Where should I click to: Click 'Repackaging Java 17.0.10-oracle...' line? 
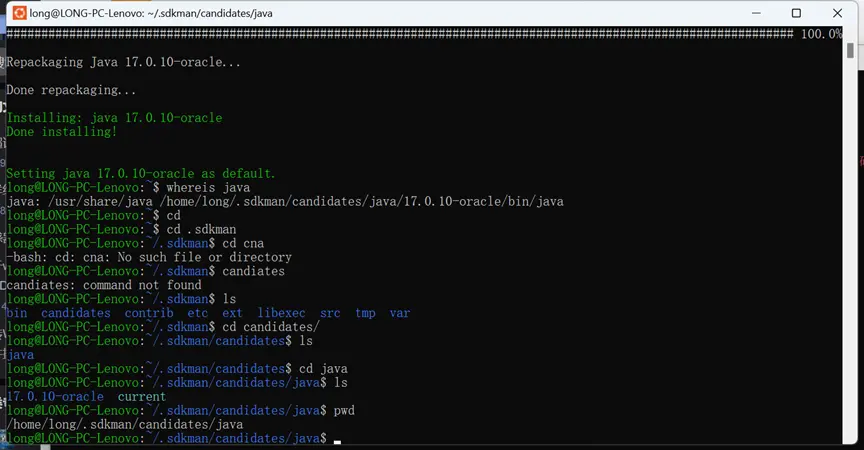pyautogui.click(x=123, y=62)
